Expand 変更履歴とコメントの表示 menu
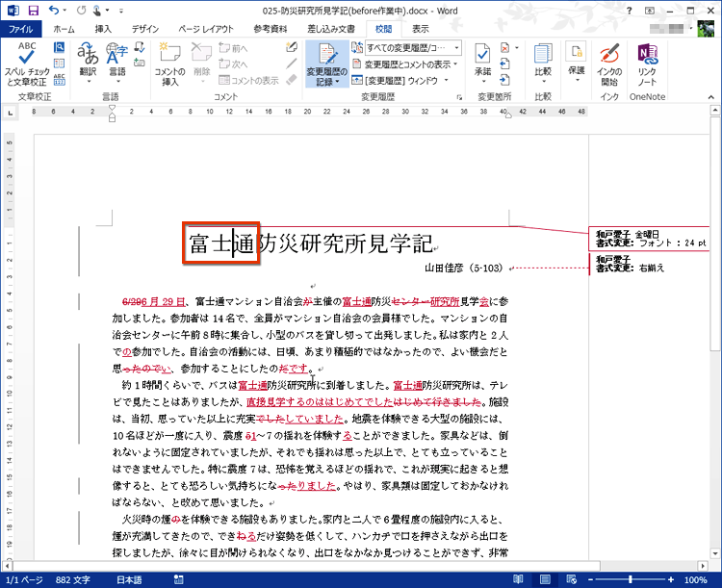Viewport: 722px width, 588px height. 405,64
